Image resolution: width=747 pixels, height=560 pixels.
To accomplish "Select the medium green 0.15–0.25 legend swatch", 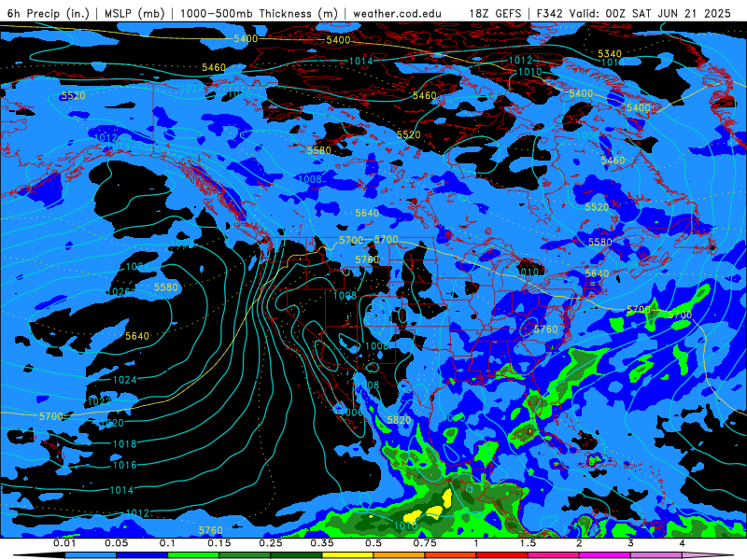I will 245,555.
